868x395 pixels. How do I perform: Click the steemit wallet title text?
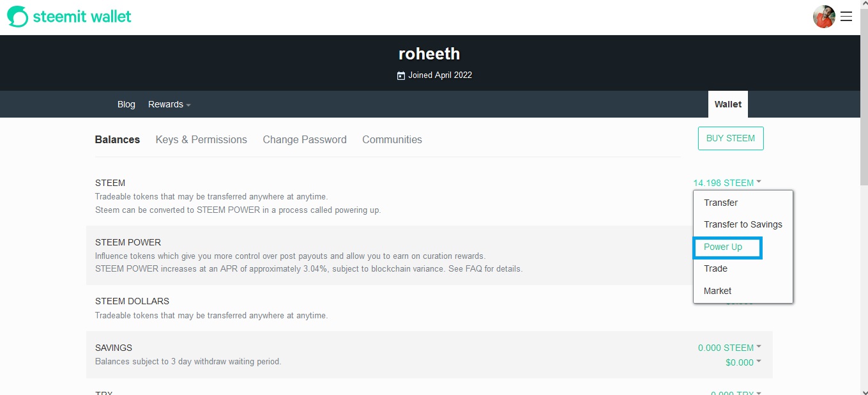pyautogui.click(x=82, y=17)
